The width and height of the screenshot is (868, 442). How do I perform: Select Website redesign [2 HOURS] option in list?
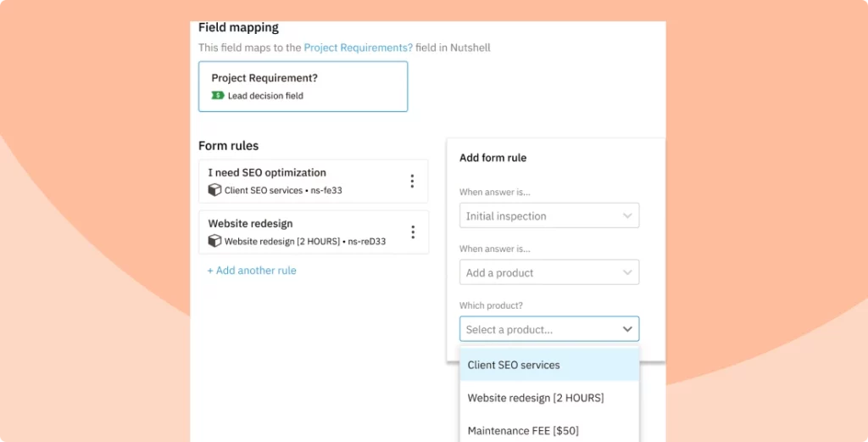[535, 398]
